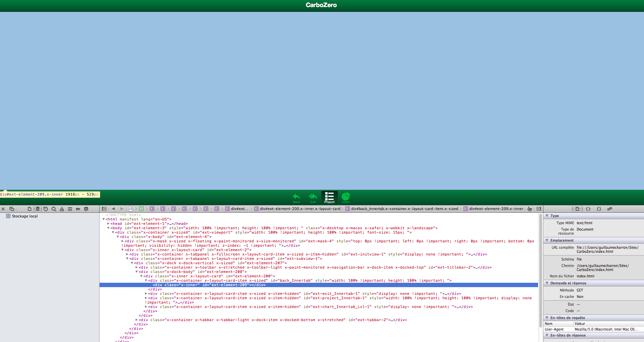Open the Resources navigator document icon
644x342 pixels.
(x=30, y=209)
